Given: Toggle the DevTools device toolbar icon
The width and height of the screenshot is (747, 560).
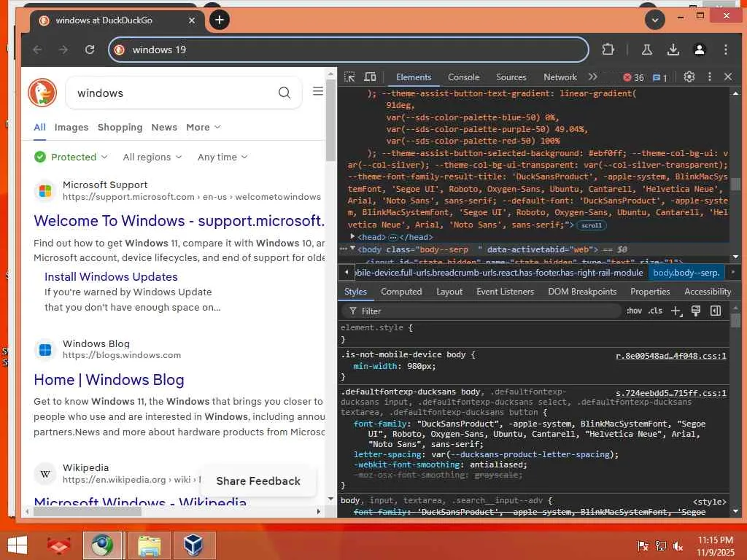Looking at the screenshot, I should click(x=370, y=77).
